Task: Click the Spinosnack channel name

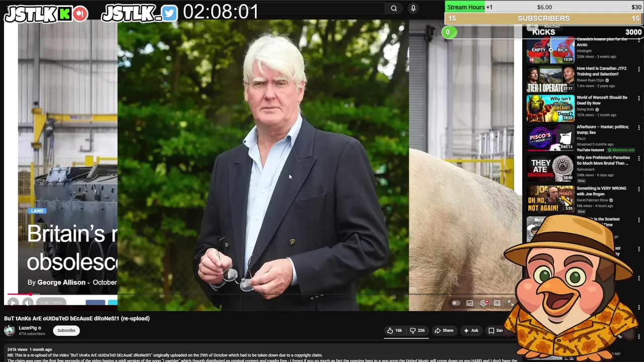Action: pos(586,169)
